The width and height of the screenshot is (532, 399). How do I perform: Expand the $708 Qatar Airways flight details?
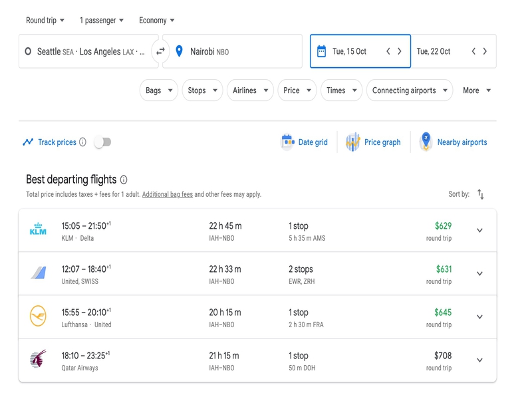(x=479, y=360)
